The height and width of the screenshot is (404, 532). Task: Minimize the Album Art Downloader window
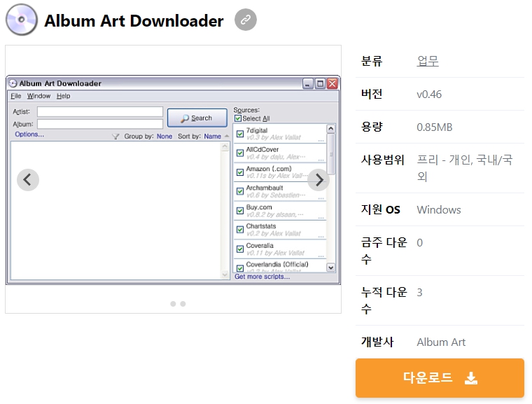(x=308, y=83)
